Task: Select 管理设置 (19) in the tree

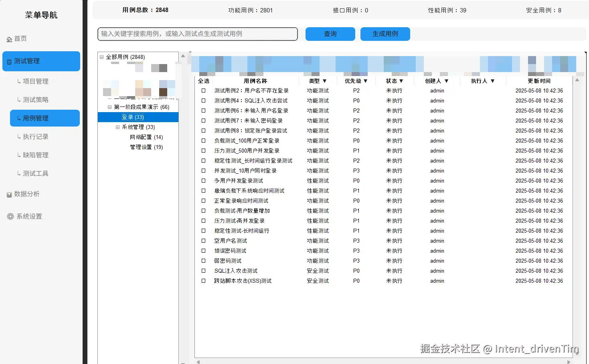Action: (146, 147)
